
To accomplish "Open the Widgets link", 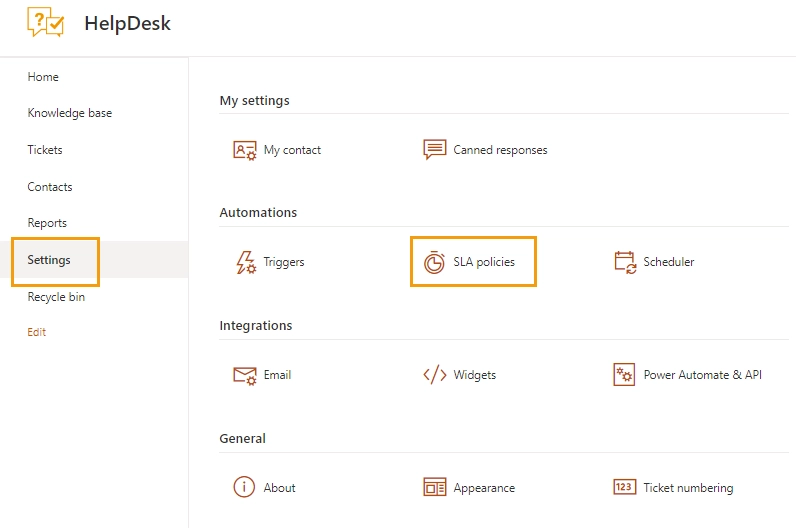I will (475, 375).
